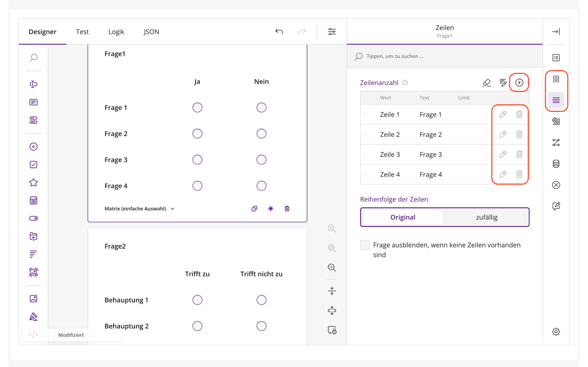Open survey settings sliders icon

pos(332,32)
